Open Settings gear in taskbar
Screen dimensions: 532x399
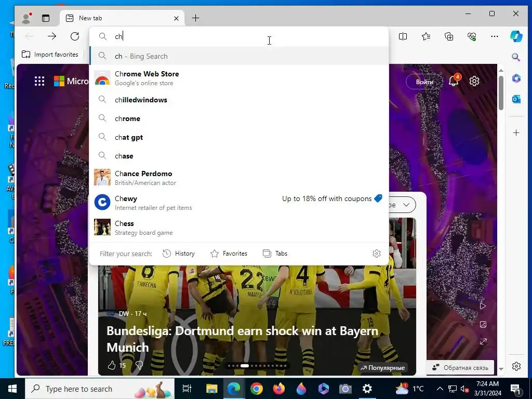367,389
